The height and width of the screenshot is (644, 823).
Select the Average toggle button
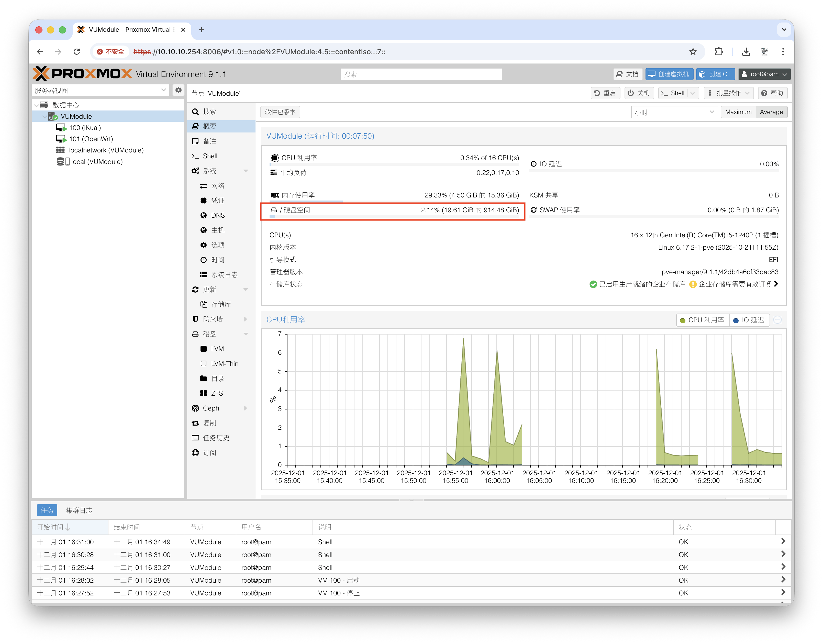[771, 112]
